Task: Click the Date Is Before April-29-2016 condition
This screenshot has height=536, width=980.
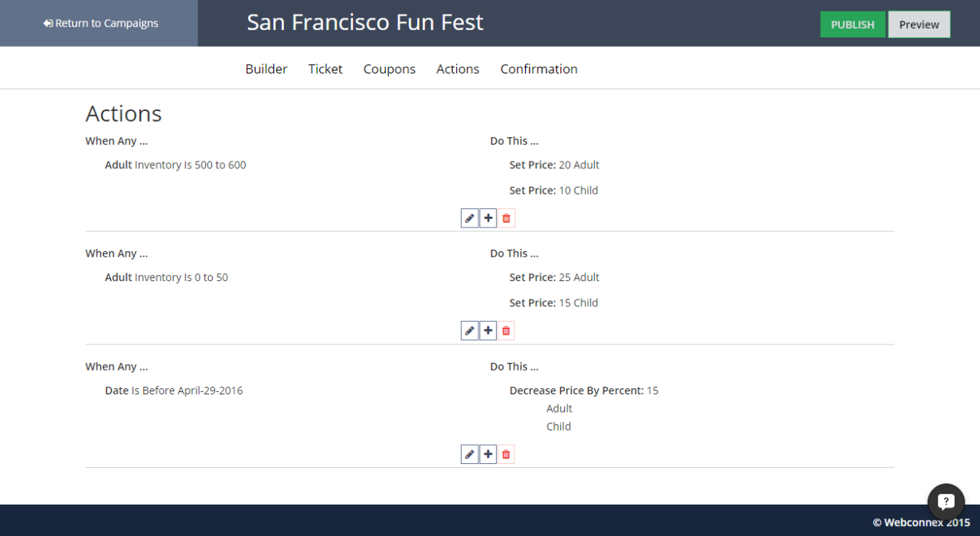Action: pyautogui.click(x=174, y=391)
